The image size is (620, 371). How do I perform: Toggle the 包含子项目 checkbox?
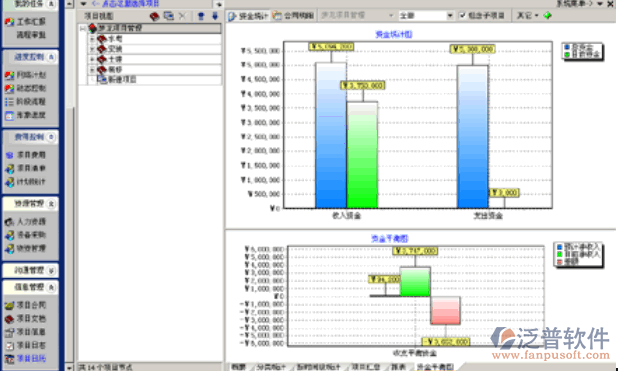(x=462, y=16)
